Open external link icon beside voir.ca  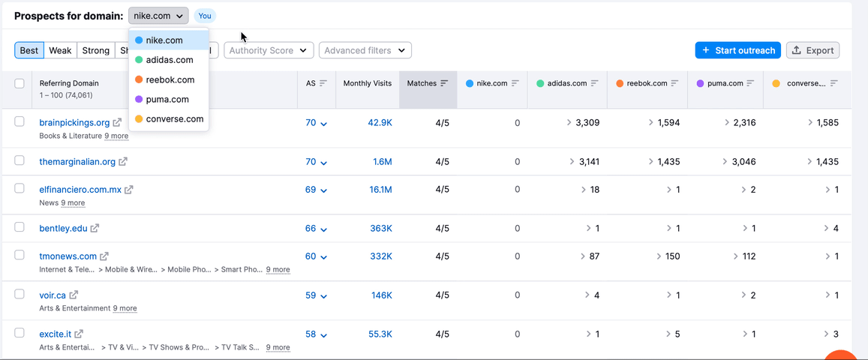point(74,295)
